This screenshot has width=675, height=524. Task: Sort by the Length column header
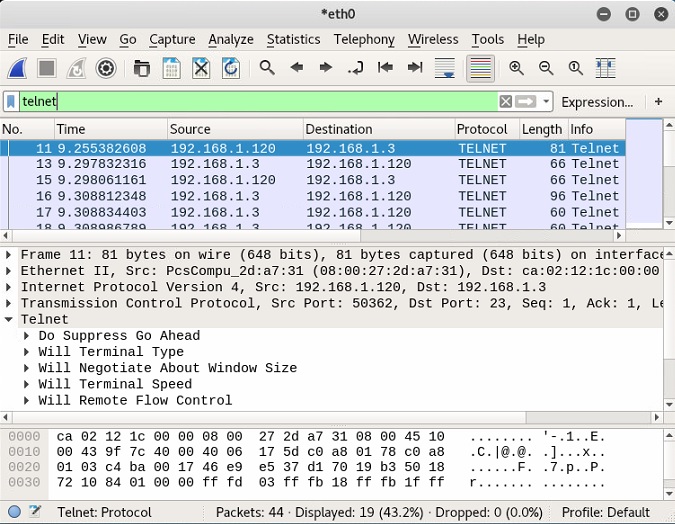[544, 129]
